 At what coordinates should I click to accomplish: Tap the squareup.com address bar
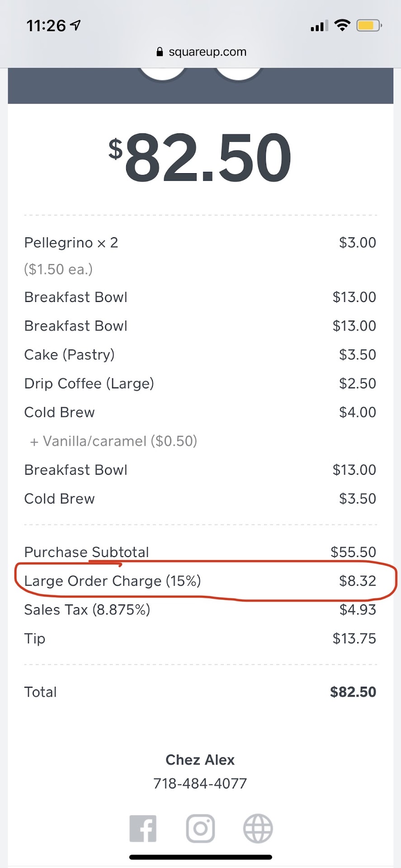click(207, 52)
